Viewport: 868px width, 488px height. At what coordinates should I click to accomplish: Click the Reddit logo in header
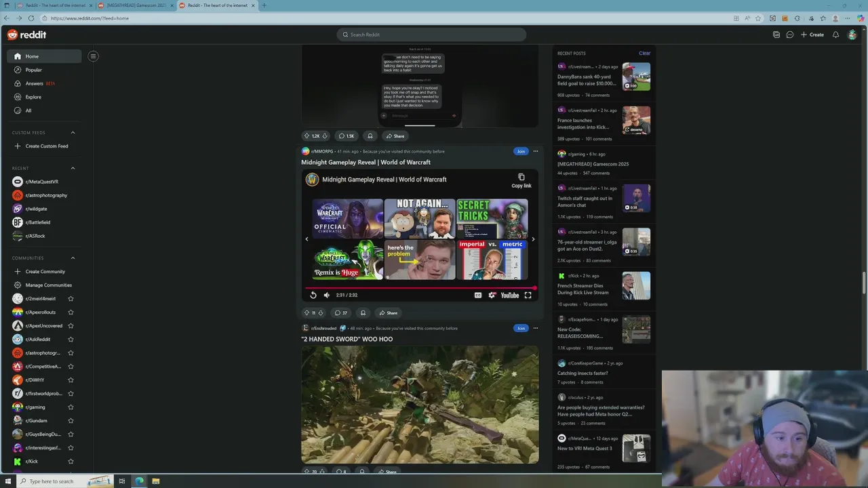(26, 35)
